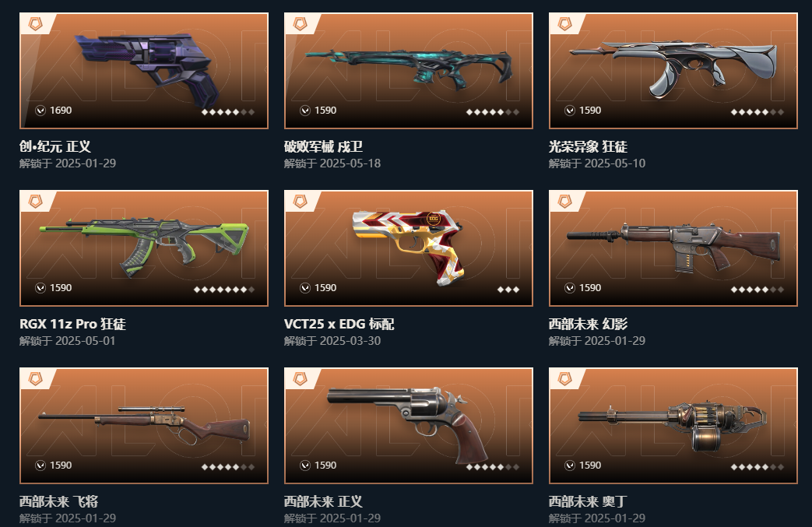Select the VCT25 x EDG pistol skin image
The height and width of the screenshot is (527, 812).
click(409, 248)
